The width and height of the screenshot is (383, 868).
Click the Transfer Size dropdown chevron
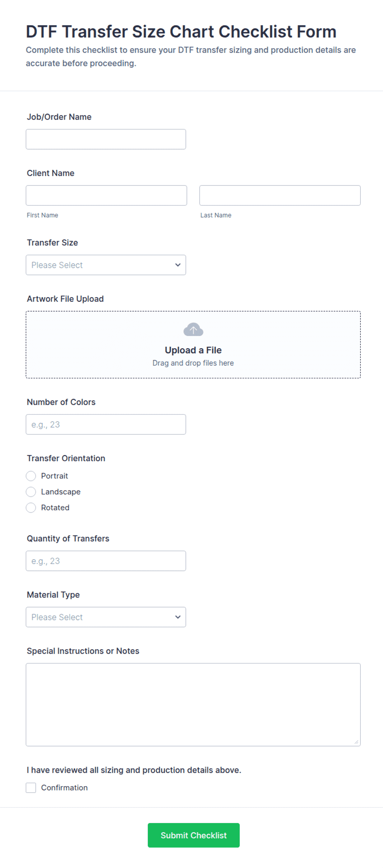click(178, 265)
